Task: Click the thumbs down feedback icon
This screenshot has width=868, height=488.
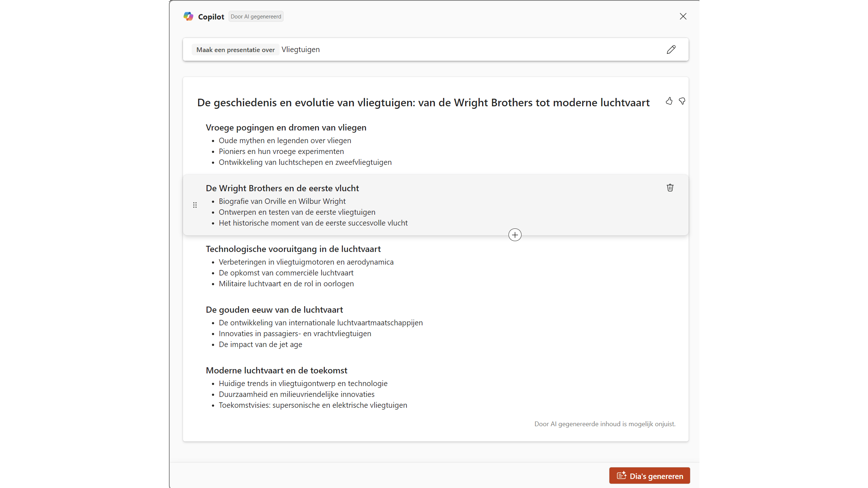Action: tap(682, 101)
